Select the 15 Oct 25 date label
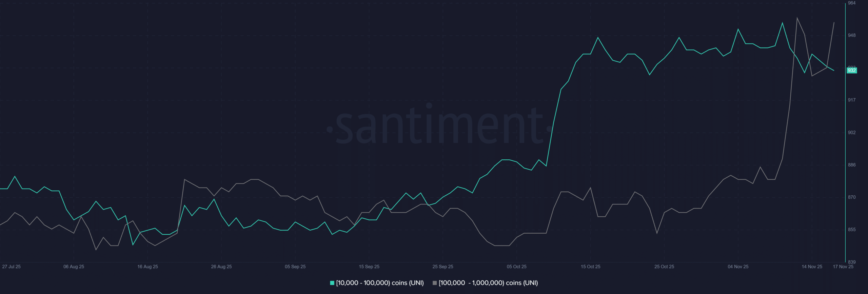 point(590,267)
